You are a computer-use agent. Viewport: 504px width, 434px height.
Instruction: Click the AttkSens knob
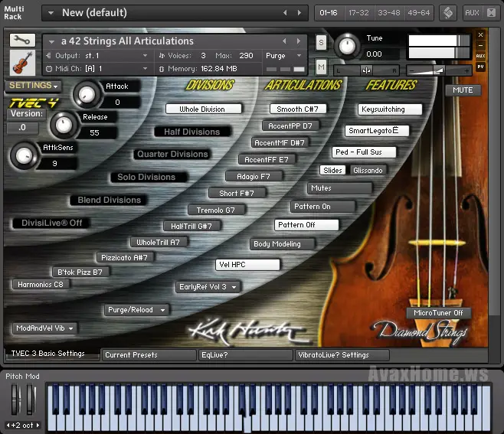click(x=24, y=156)
